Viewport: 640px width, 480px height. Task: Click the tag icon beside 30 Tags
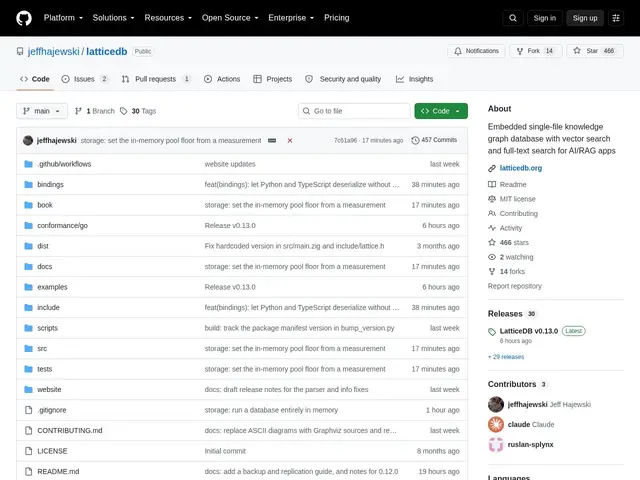coord(124,111)
